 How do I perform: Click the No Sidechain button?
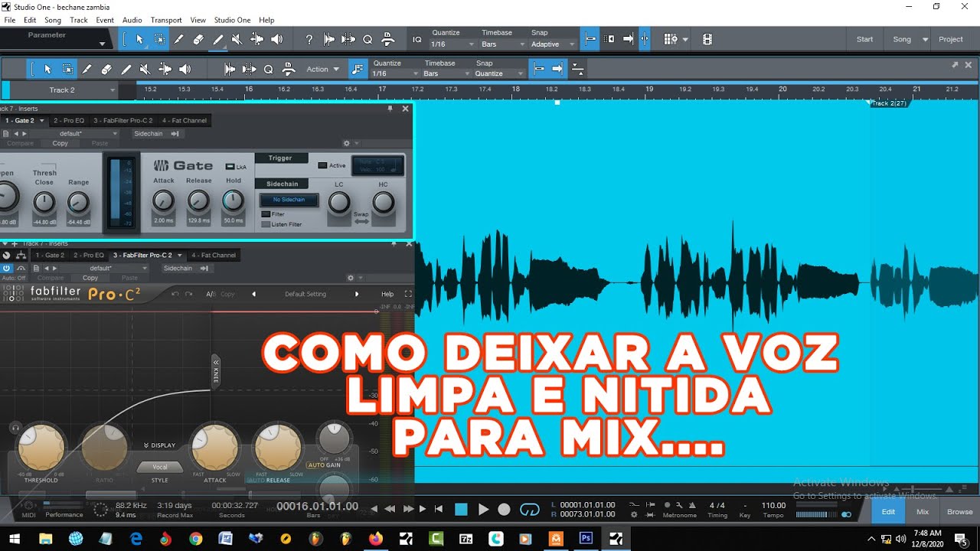pyautogui.click(x=289, y=200)
